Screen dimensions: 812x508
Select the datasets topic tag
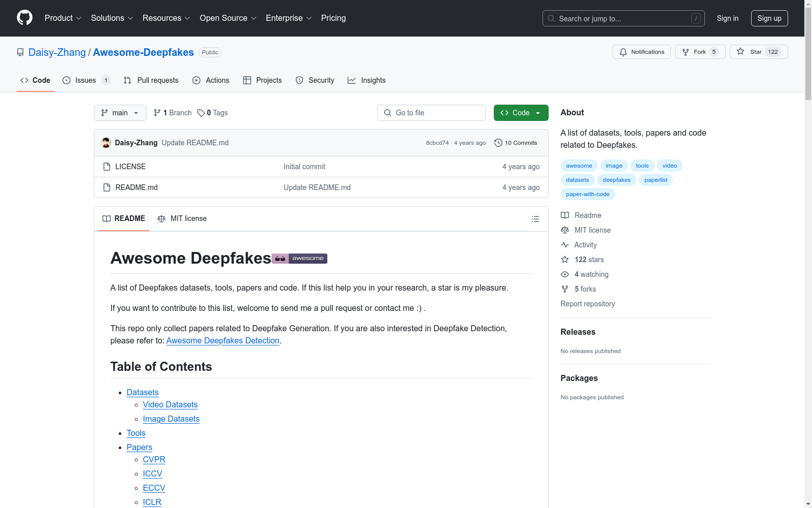(578, 180)
